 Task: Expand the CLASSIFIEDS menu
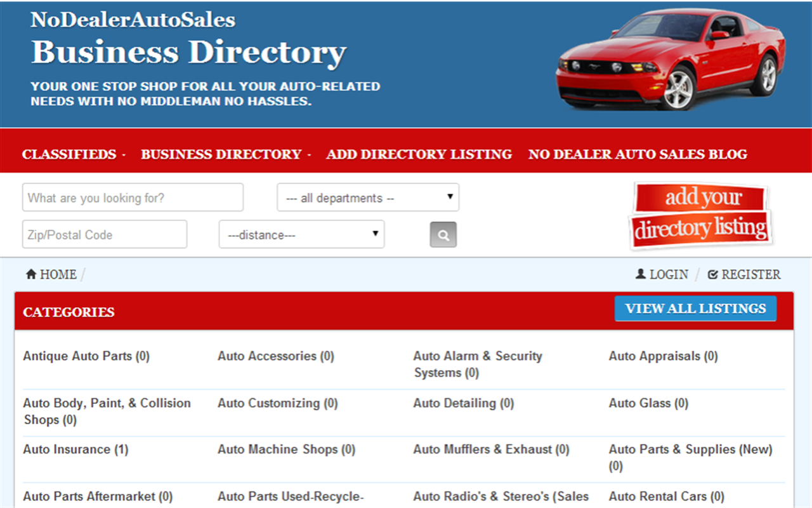[x=69, y=154]
